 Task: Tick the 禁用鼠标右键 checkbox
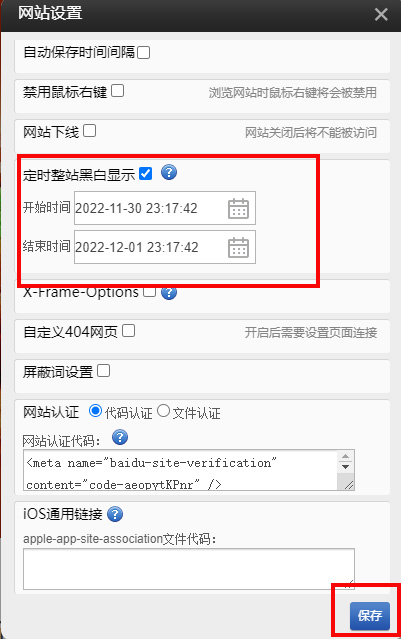point(117,90)
